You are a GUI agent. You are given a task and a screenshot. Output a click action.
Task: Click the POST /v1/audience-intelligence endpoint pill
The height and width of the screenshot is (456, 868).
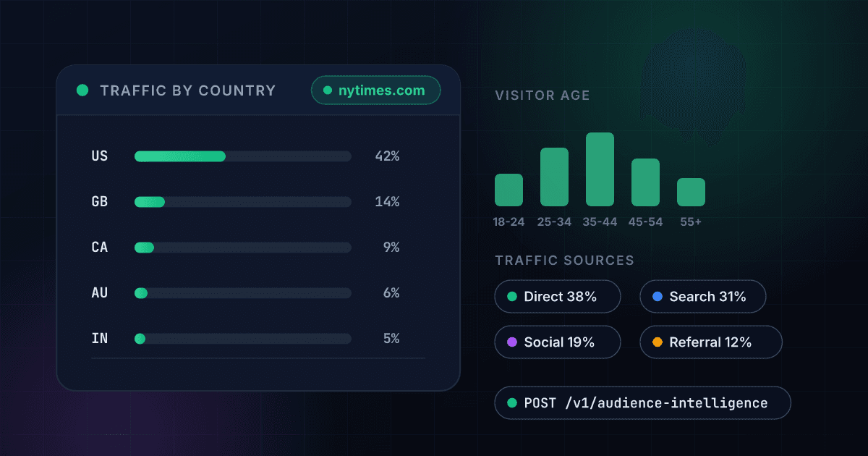642,403
